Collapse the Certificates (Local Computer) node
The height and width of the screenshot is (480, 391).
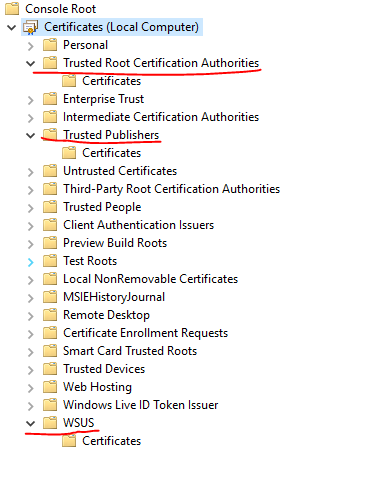(x=12, y=27)
